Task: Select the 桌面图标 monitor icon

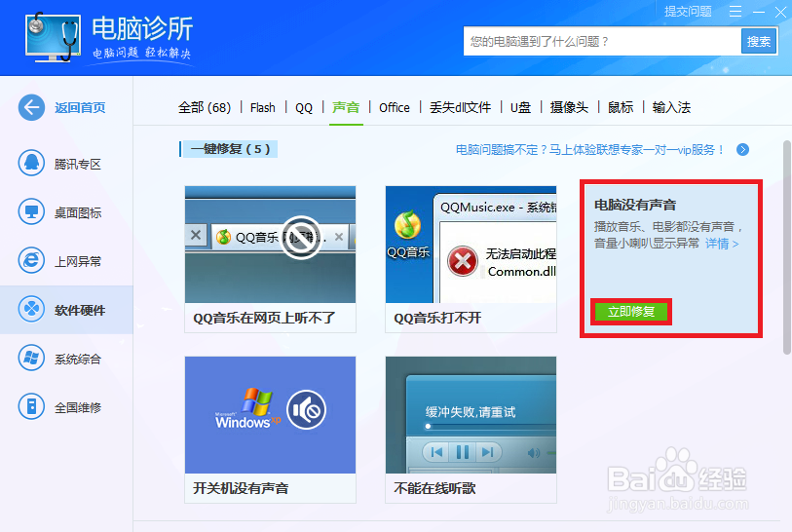Action: point(31,212)
